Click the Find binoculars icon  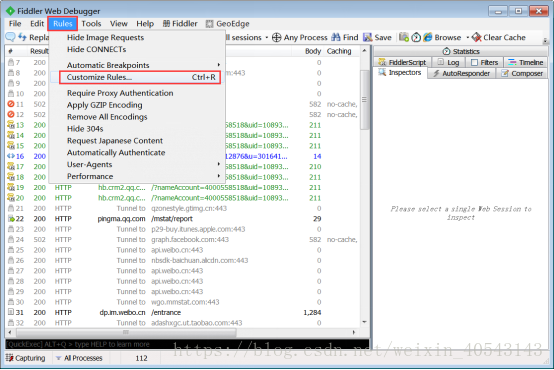(x=336, y=37)
